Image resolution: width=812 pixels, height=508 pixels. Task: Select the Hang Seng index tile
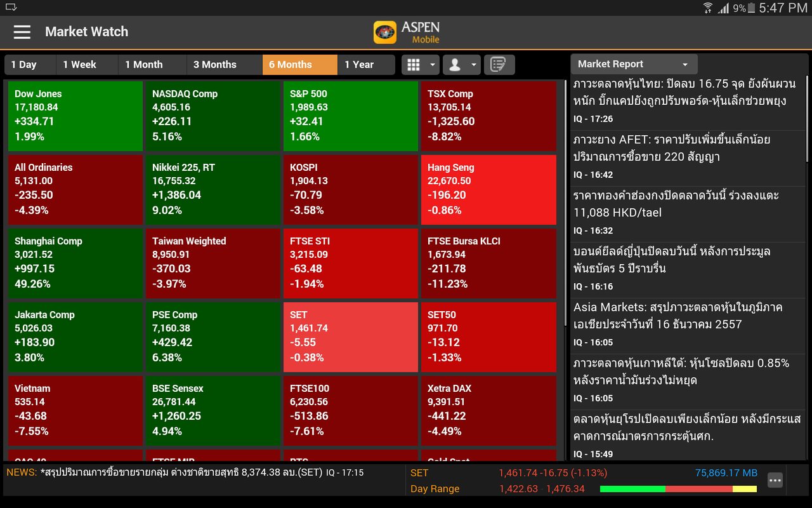coord(488,189)
